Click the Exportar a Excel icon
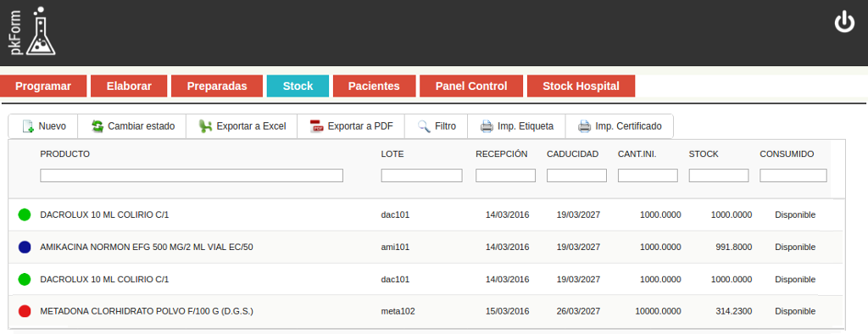The width and height of the screenshot is (868, 334). coord(205,126)
